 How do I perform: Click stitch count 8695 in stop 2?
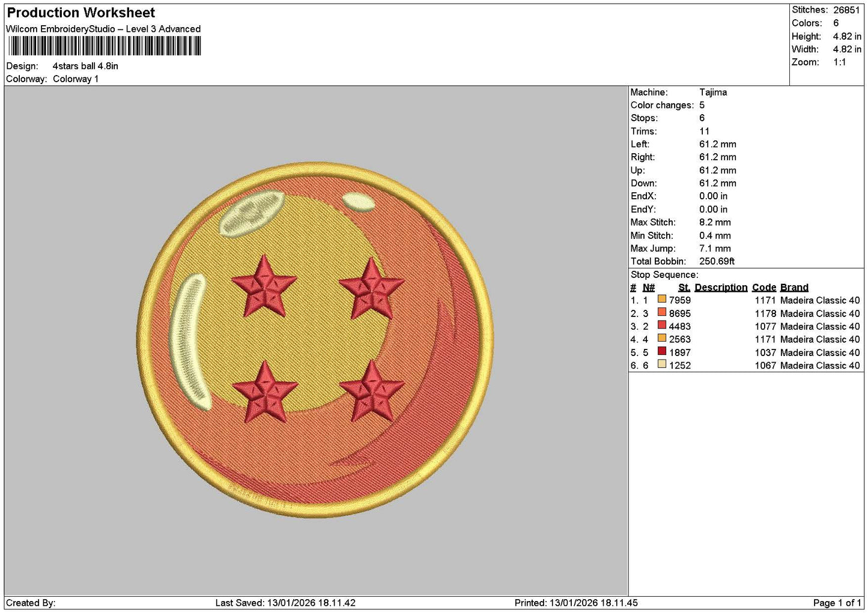680,313
